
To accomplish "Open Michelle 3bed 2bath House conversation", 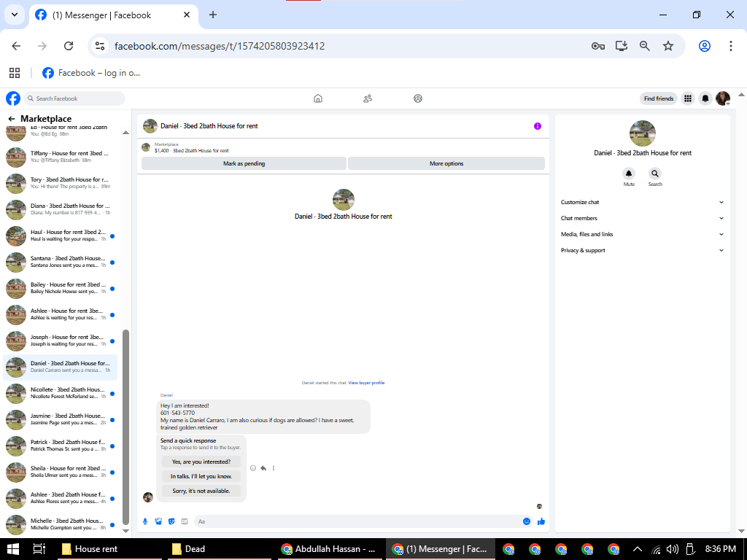I will point(61,524).
